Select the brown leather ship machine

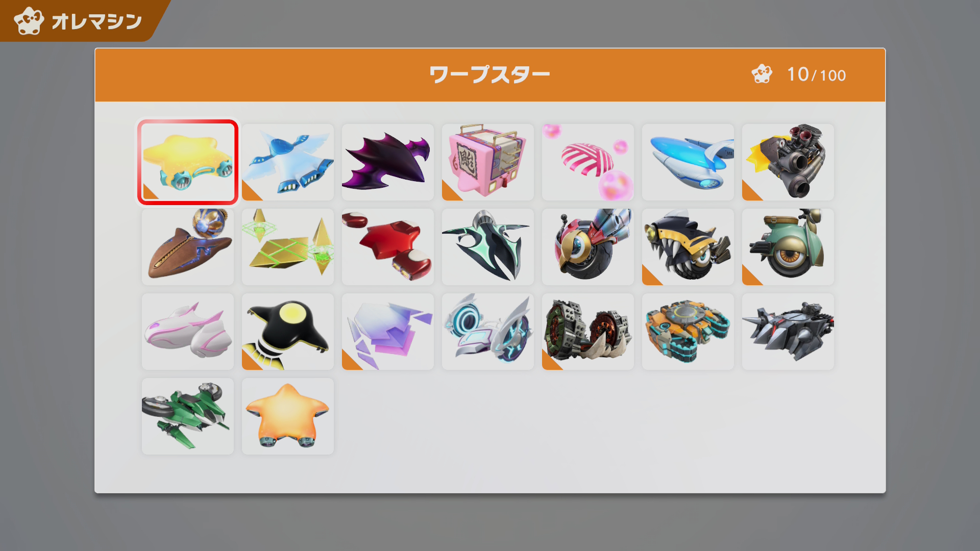pyautogui.click(x=188, y=247)
